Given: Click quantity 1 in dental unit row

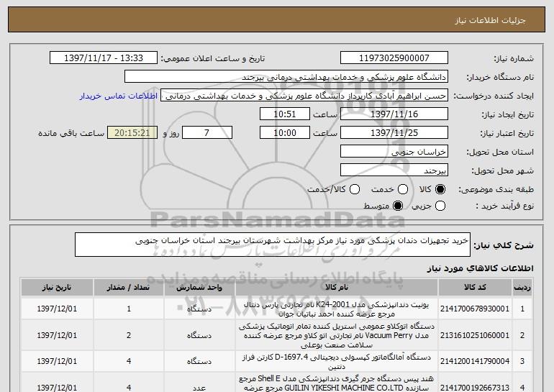Looking at the screenshot, I should point(129,309).
